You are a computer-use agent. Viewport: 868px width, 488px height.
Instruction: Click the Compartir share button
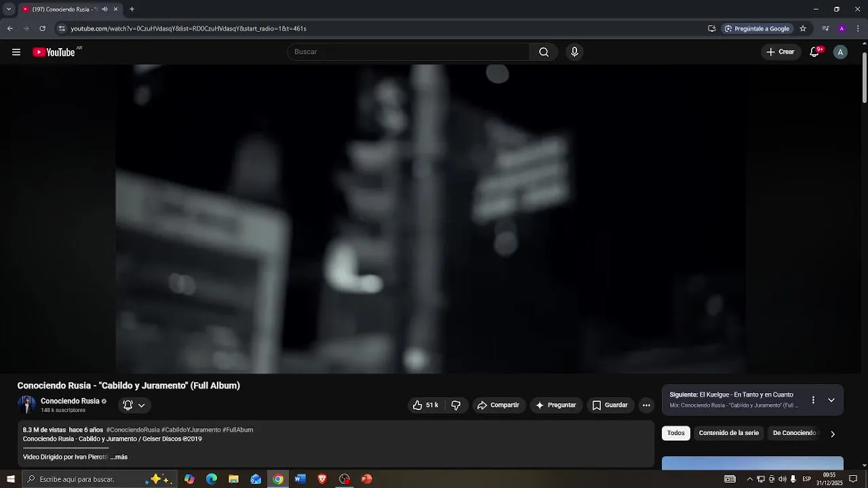point(498,405)
